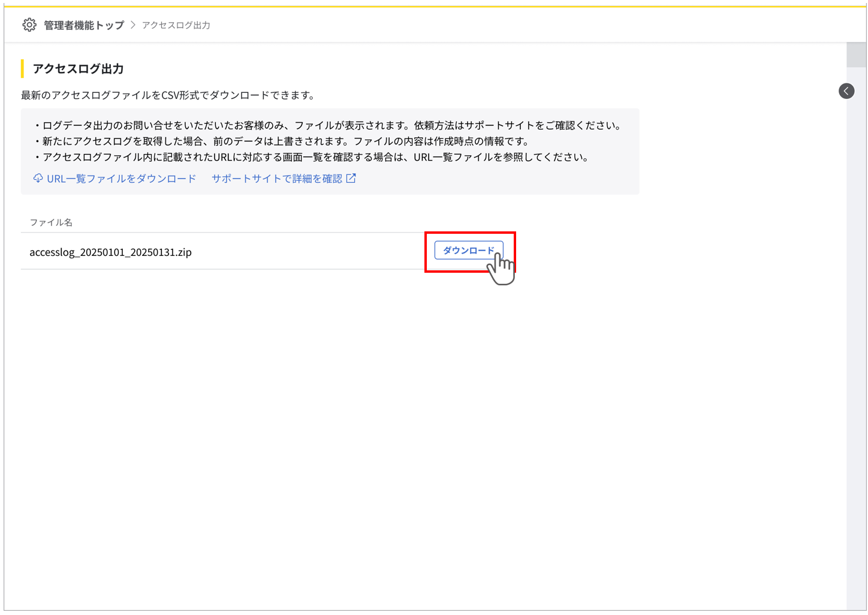Click the breadcrumb separator chevron
868x615 pixels.
tap(133, 25)
